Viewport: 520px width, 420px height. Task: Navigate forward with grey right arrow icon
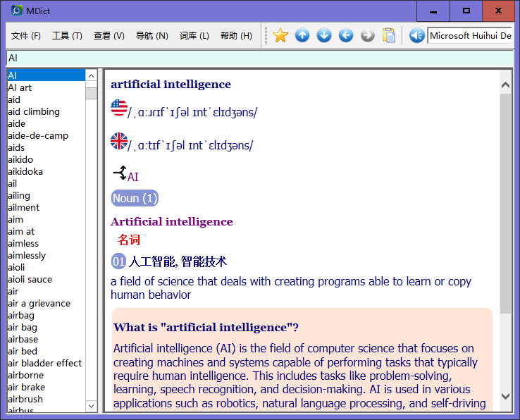367,35
